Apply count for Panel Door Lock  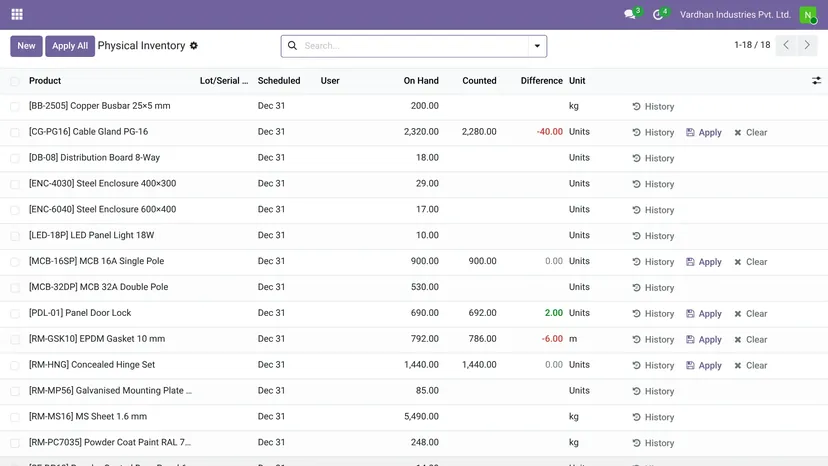click(x=703, y=314)
